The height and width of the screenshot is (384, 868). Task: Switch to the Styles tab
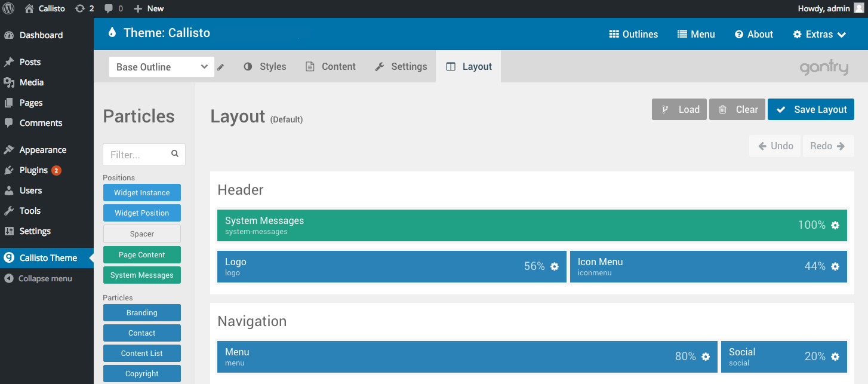[x=265, y=66]
